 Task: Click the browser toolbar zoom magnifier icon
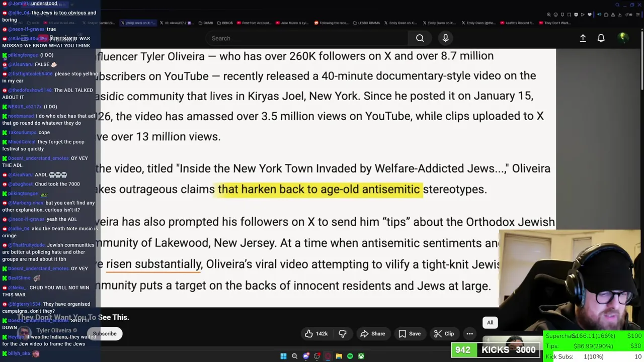[549, 15]
